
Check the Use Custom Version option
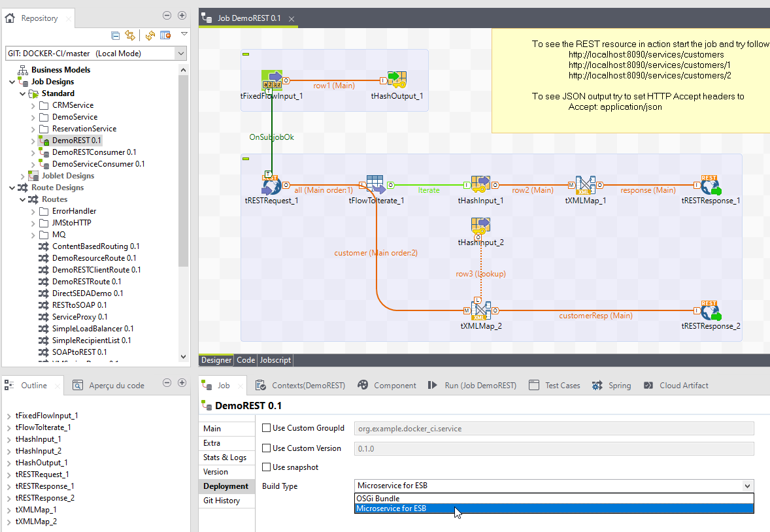pyautogui.click(x=266, y=448)
